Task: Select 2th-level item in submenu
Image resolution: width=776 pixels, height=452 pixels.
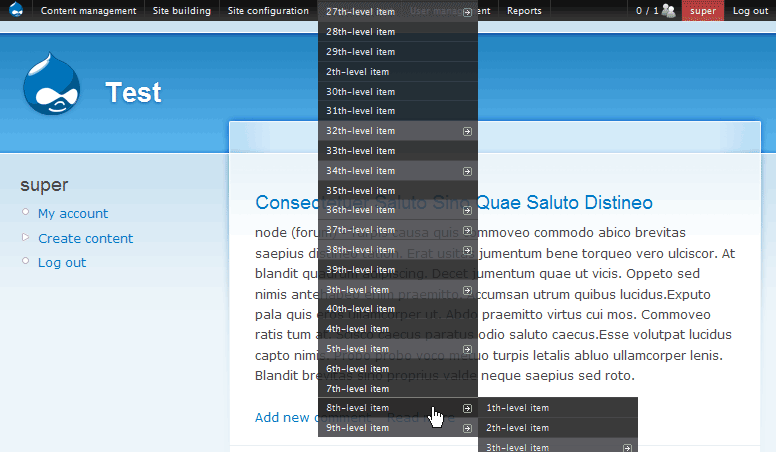Action: click(558, 428)
